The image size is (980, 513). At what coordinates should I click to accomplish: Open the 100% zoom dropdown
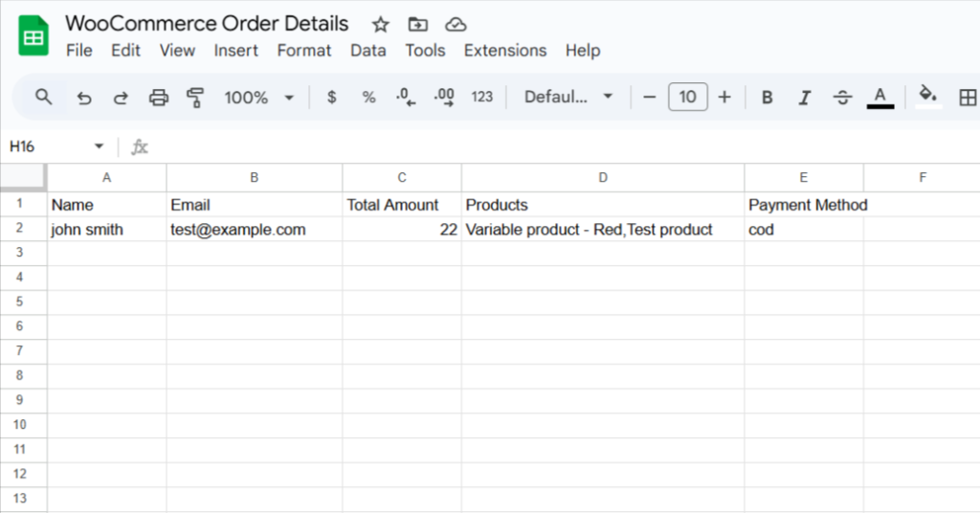pyautogui.click(x=258, y=97)
